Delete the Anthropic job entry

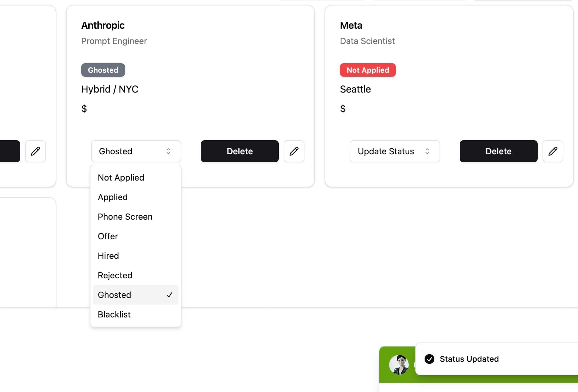[x=240, y=151]
